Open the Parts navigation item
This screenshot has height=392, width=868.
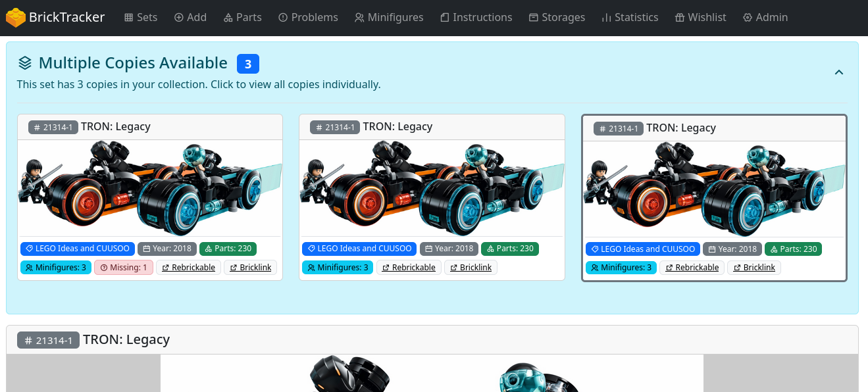(242, 18)
